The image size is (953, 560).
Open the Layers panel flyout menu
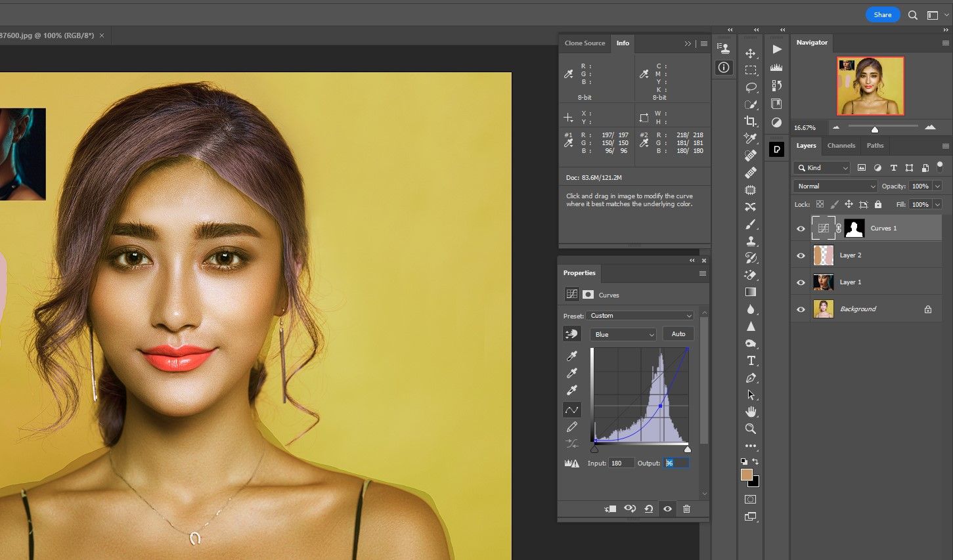[946, 146]
